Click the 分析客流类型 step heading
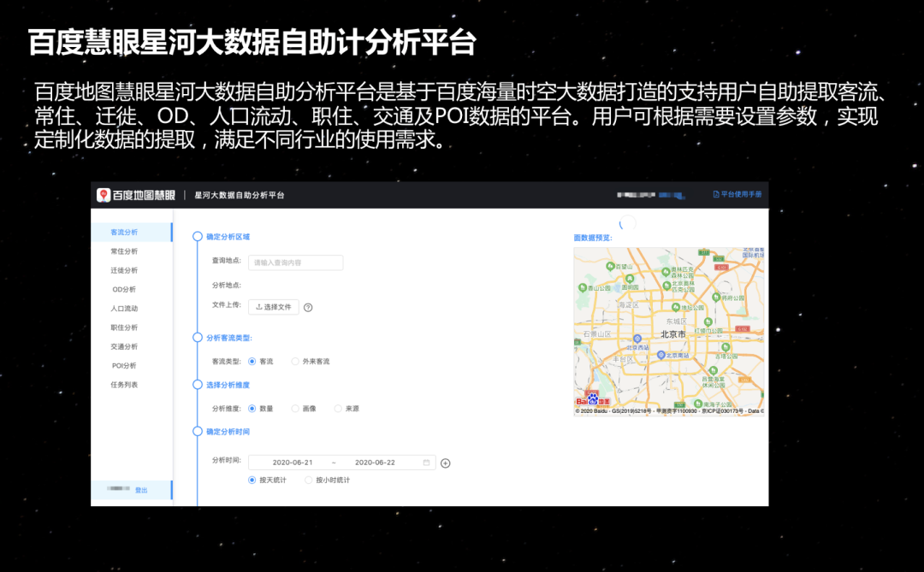 click(x=229, y=338)
